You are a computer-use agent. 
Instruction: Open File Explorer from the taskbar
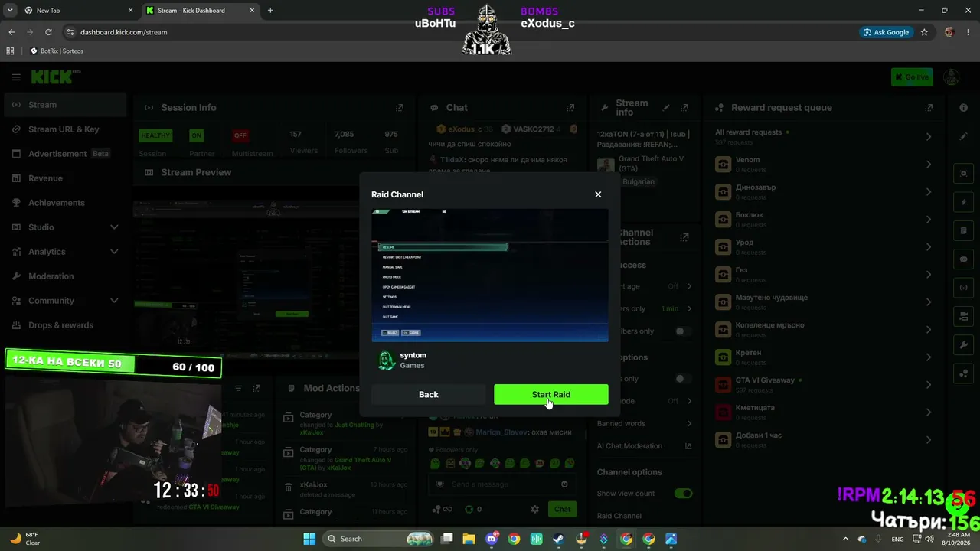tap(469, 539)
